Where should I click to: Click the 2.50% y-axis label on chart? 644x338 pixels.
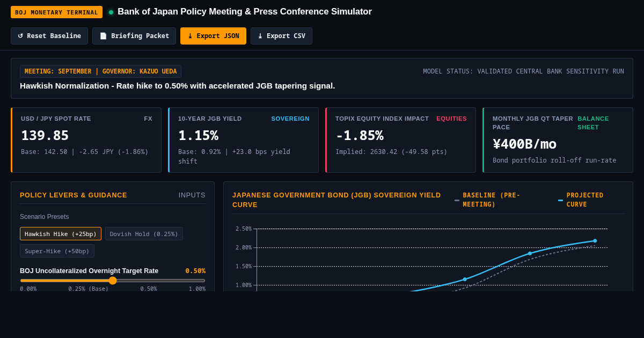(244, 229)
